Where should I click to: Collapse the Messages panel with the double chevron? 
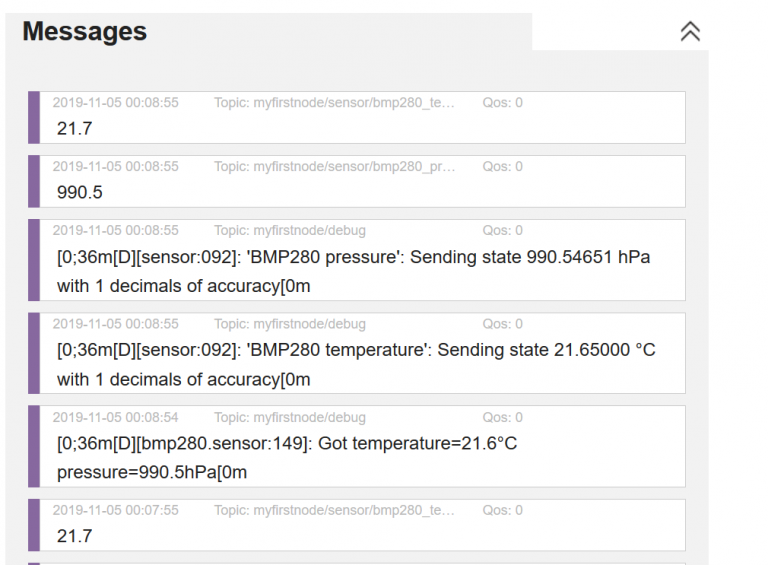point(690,32)
